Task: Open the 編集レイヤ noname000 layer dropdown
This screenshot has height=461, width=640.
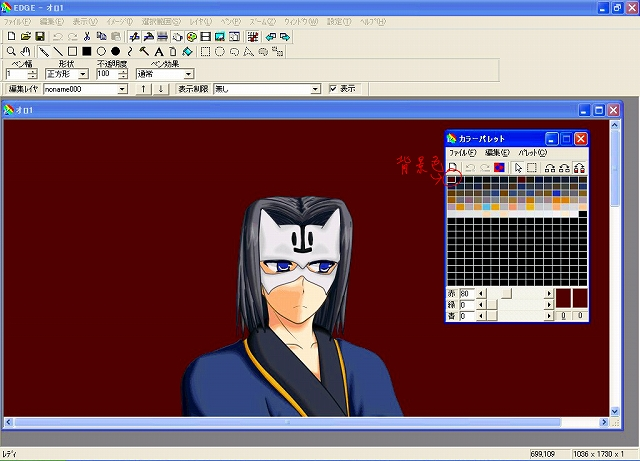Action: click(122, 89)
